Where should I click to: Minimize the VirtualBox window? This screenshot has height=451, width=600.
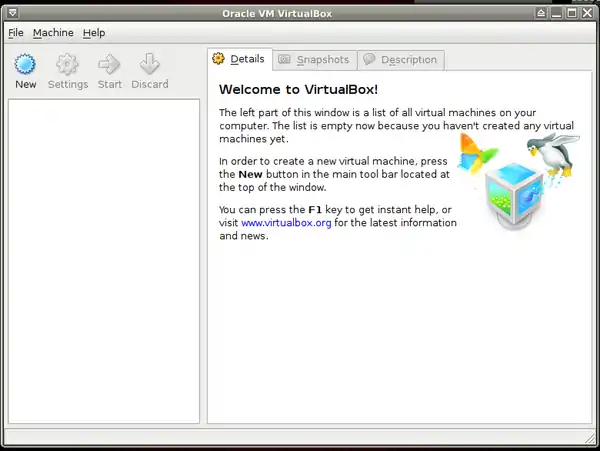point(557,12)
